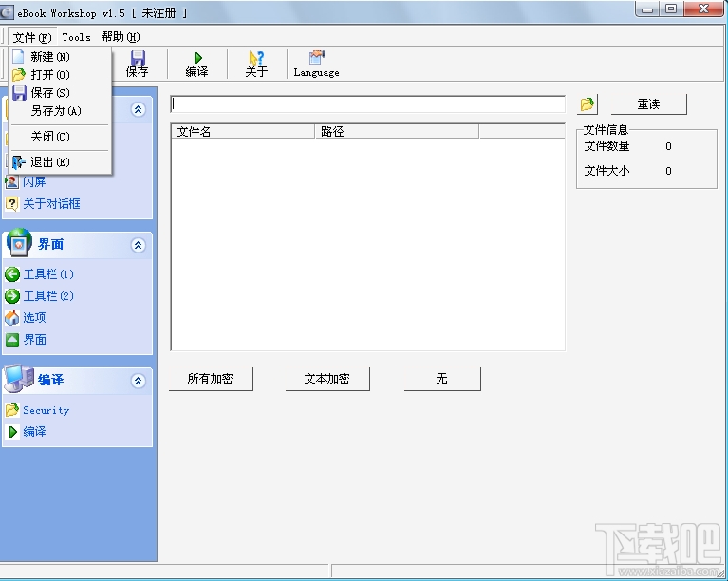
Task: Collapse the Compile (编译) panel chevron
Action: (138, 382)
